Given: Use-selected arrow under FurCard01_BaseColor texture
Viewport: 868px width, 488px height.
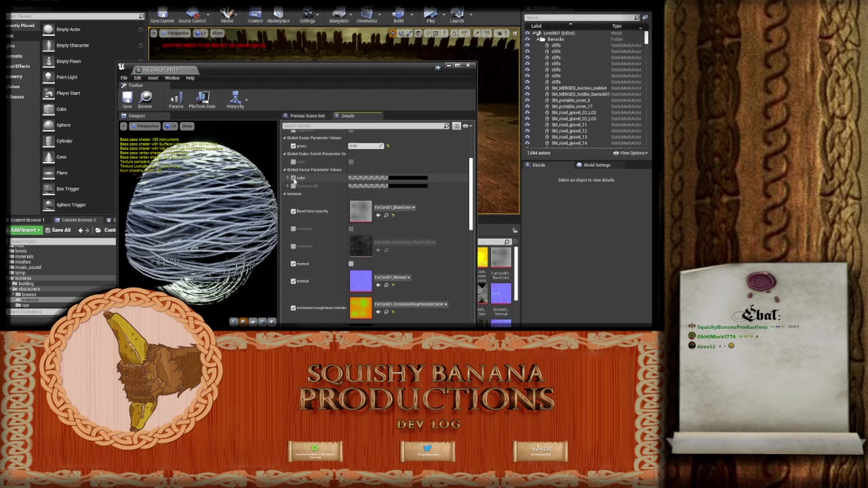Looking at the screenshot, I should (x=378, y=216).
